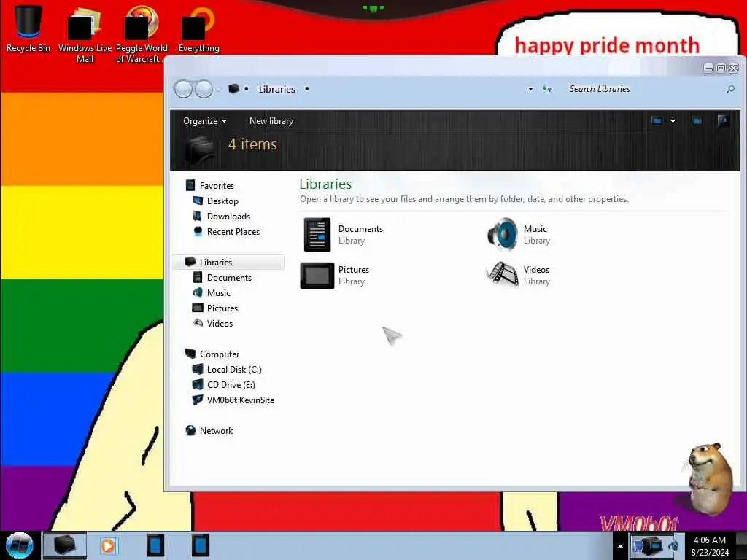
Task: Click the address bar root location icon
Action: tap(233, 88)
